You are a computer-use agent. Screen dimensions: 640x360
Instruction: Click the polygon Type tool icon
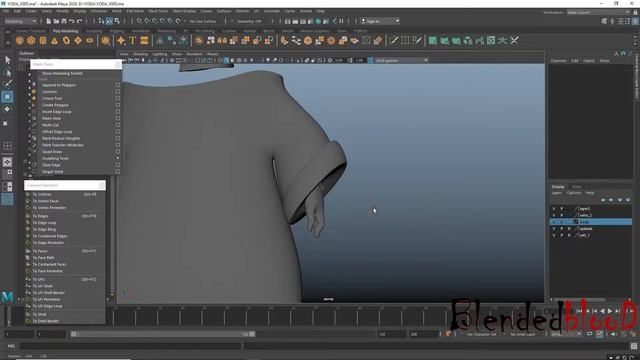tap(133, 40)
